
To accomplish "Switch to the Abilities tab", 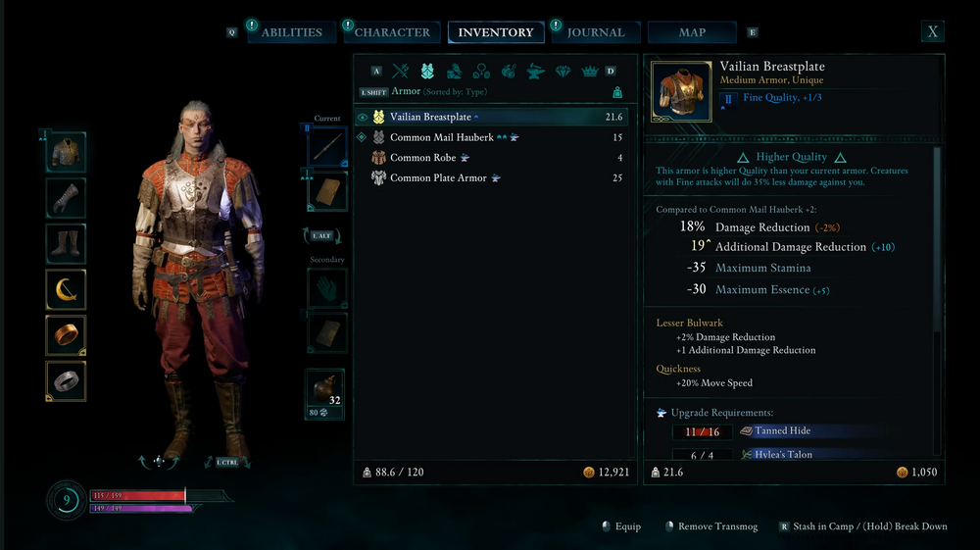I will (292, 32).
